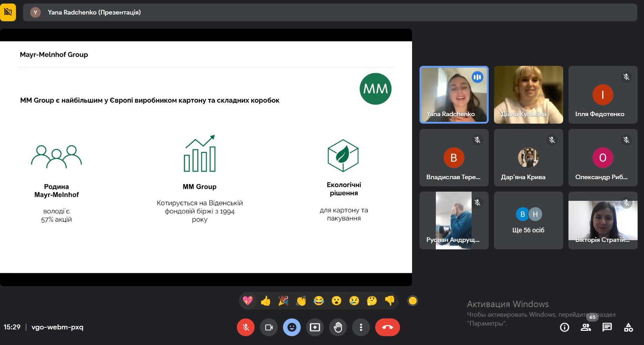Select Yana Radchenko's video tile
Image resolution: width=644 pixels, height=345 pixels.
pyautogui.click(x=454, y=95)
